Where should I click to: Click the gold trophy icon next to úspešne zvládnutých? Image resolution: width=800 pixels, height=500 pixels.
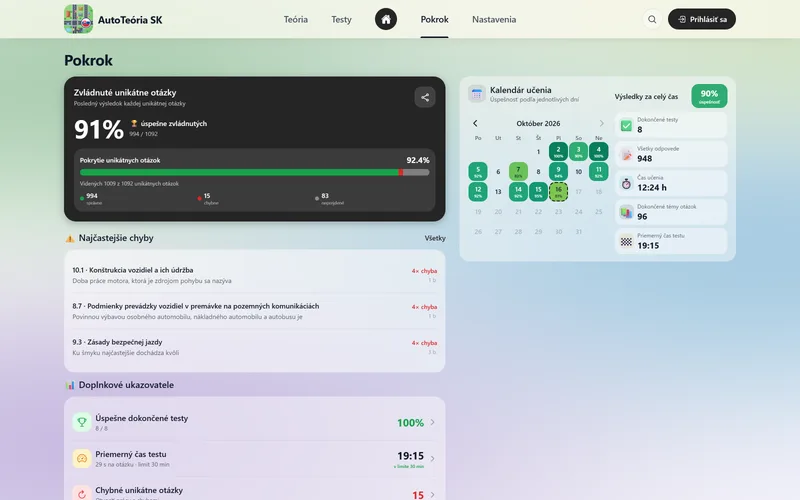click(x=134, y=123)
